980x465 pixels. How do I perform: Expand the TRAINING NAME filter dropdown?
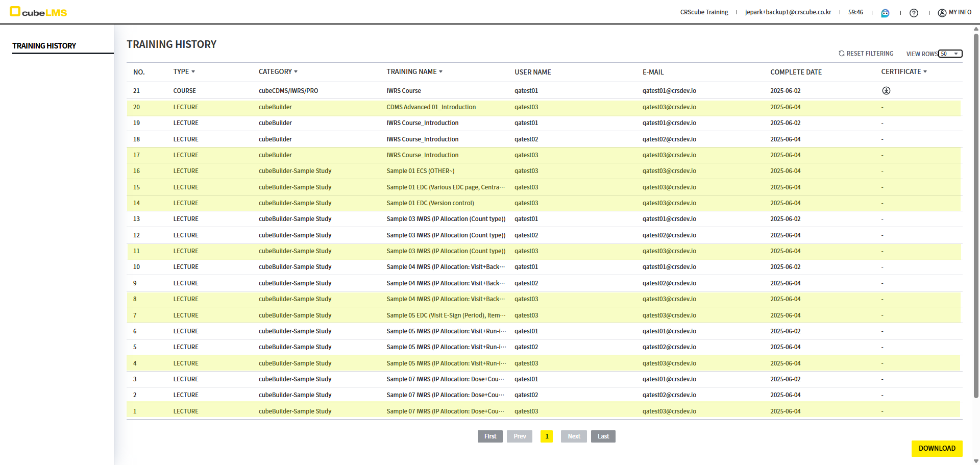coord(440,72)
